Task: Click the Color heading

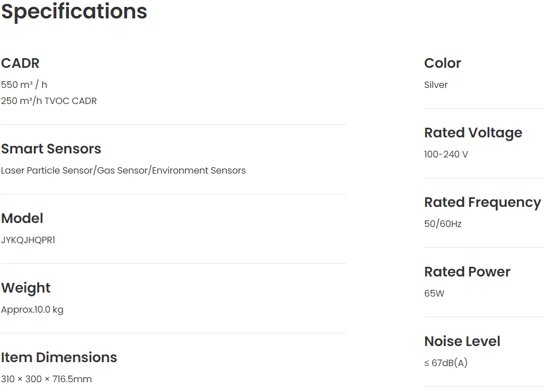Action: click(443, 63)
